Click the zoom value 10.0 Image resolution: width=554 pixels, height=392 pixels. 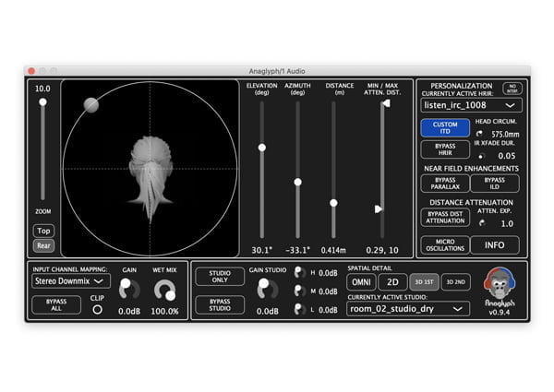pos(42,89)
